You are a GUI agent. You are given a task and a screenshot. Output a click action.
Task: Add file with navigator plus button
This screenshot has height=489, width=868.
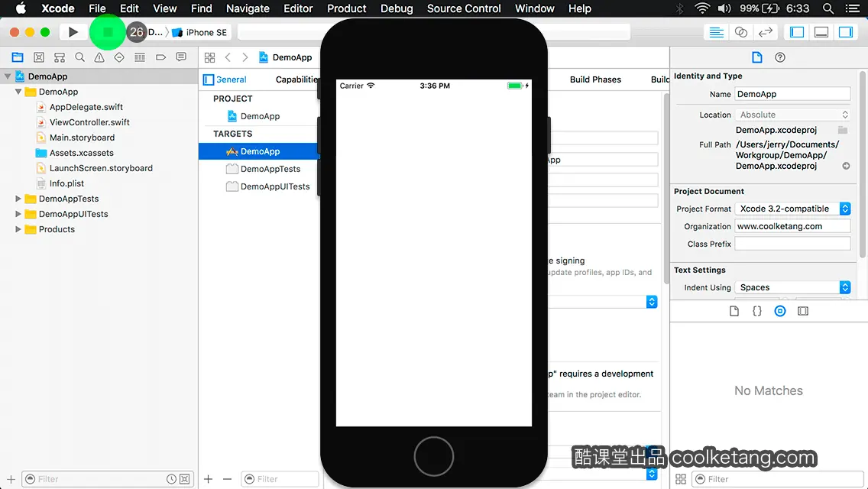[11, 479]
